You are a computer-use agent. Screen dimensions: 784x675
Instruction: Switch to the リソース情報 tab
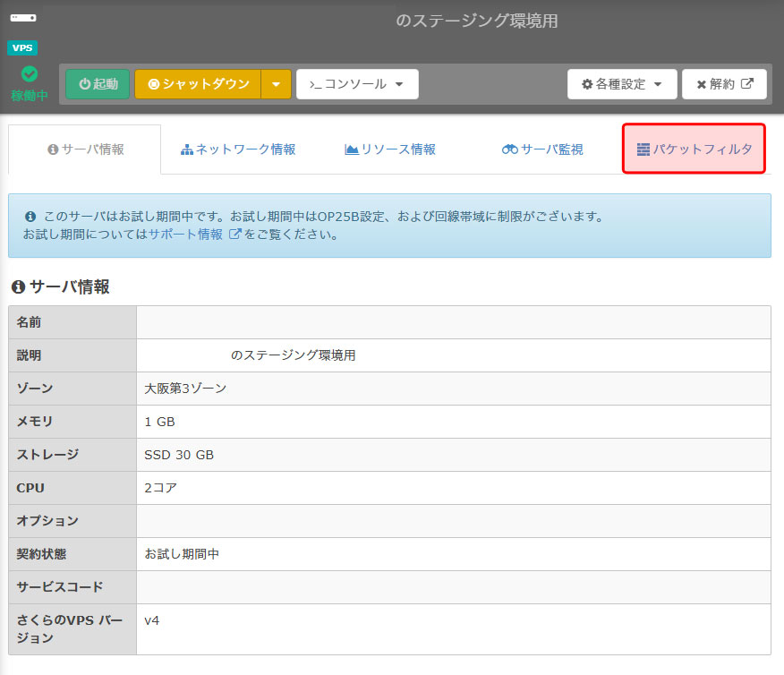(x=390, y=149)
